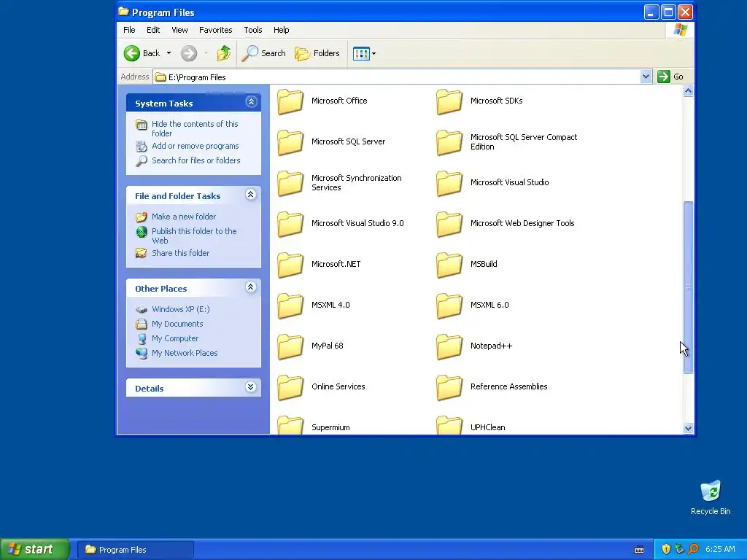
Task: Click the vertical scrollbar thumb
Action: 688,287
